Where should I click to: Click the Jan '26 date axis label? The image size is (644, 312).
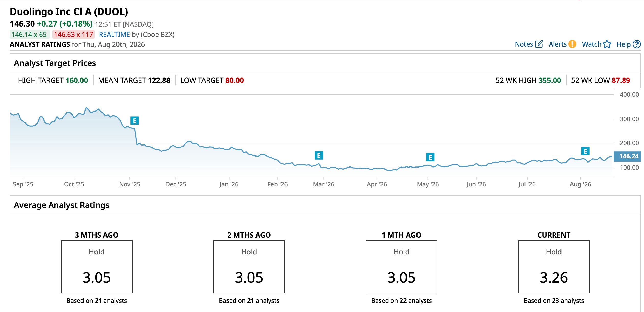(x=229, y=184)
